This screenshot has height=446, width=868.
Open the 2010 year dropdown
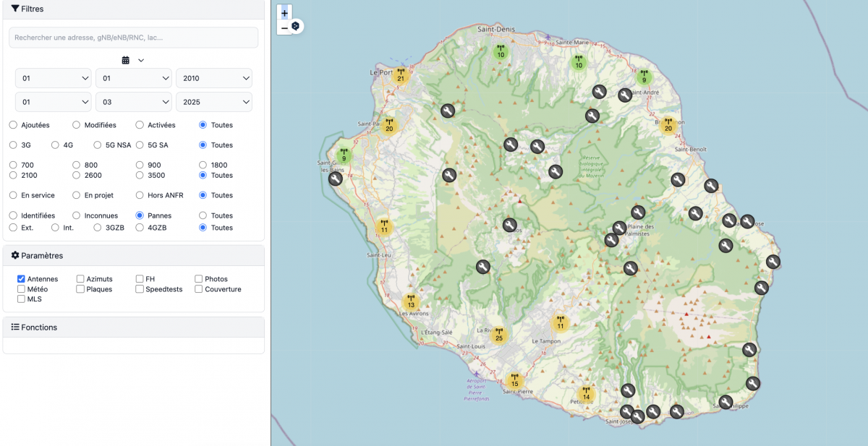tap(213, 78)
